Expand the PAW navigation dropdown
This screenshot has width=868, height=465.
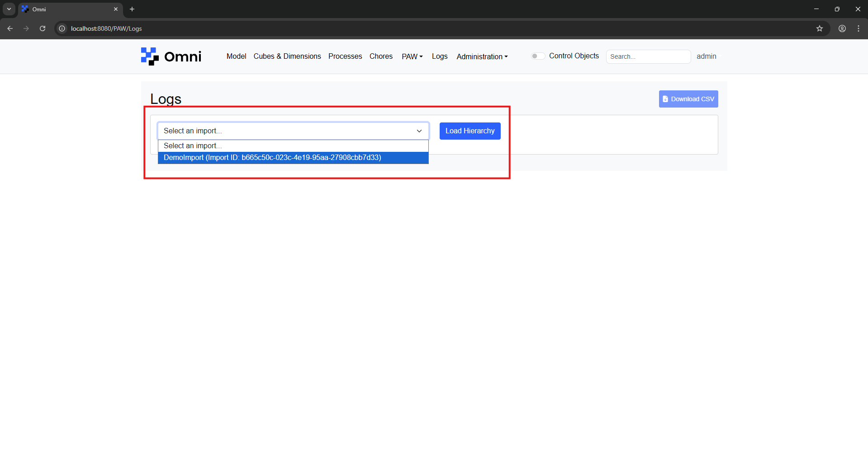tap(412, 56)
